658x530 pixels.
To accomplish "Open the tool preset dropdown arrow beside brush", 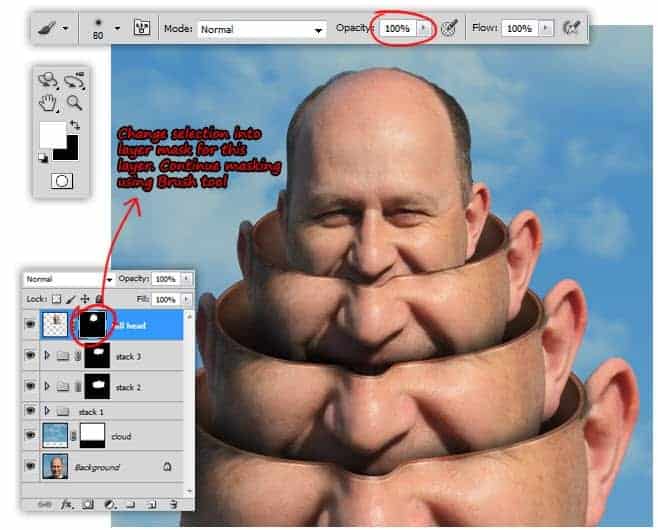I will coord(65,29).
